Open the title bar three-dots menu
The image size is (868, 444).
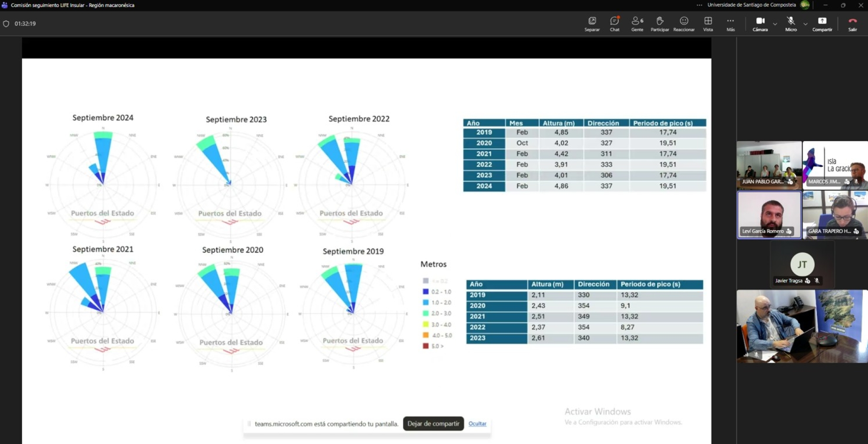(x=699, y=5)
